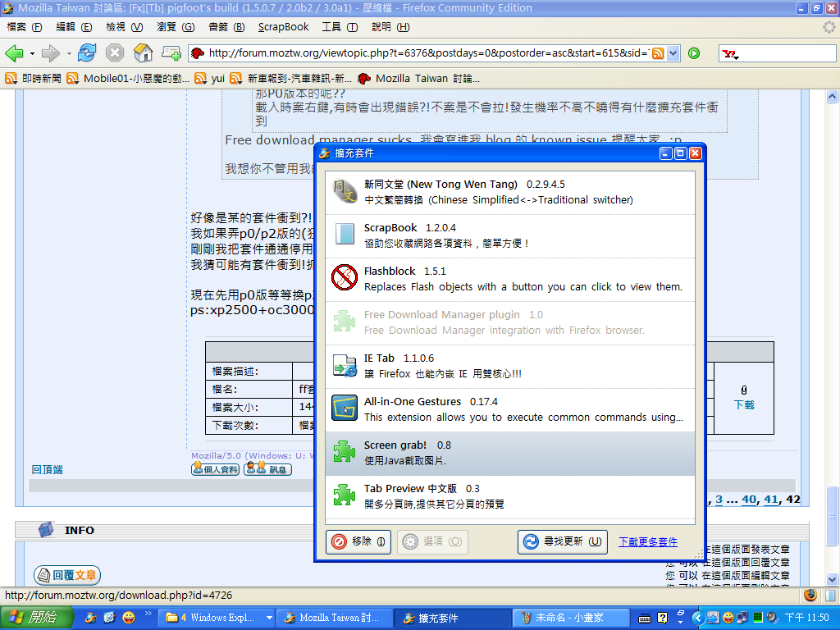Click the 回覆文章 reply button

click(67, 575)
